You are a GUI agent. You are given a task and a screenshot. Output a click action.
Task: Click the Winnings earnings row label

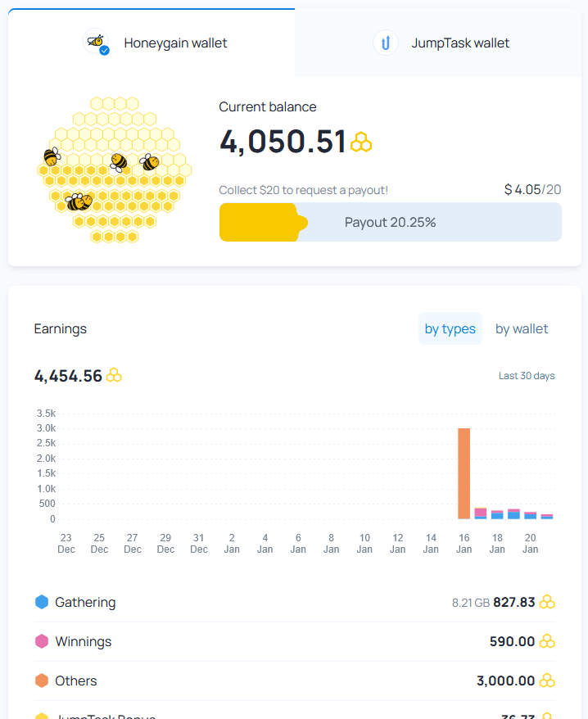83,641
